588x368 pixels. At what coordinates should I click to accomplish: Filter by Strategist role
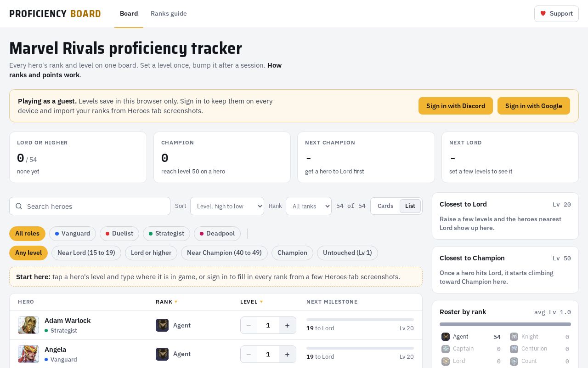coord(166,234)
